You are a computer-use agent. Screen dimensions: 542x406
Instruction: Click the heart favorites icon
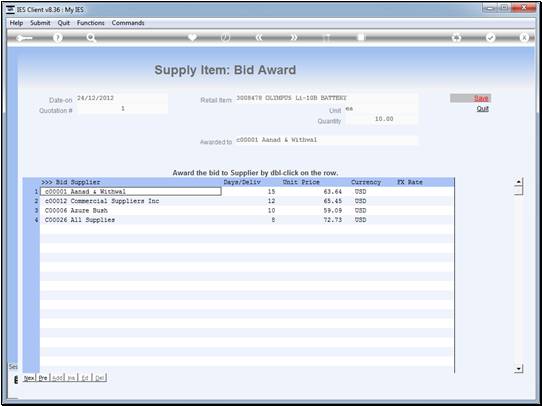coord(193,38)
